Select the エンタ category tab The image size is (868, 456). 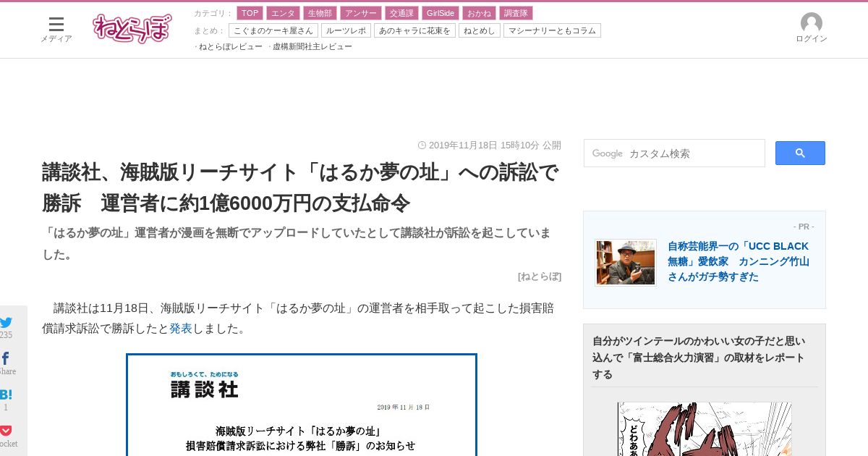[283, 13]
